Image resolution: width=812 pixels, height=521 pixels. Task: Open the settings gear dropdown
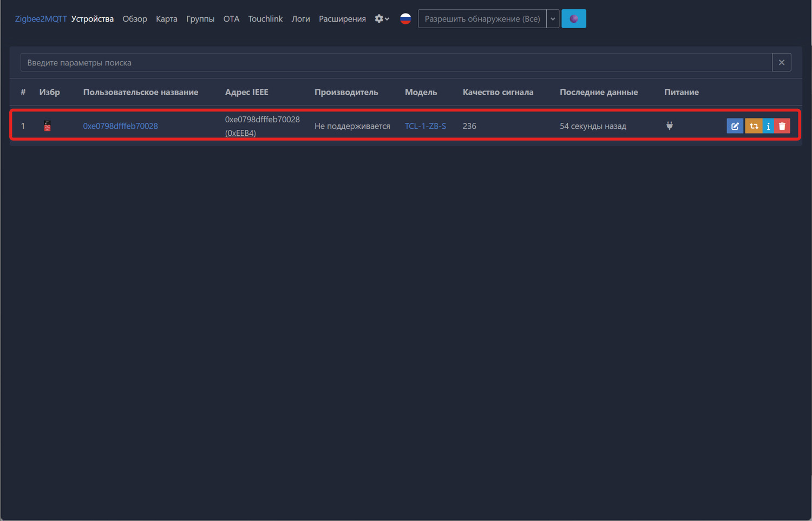click(x=382, y=19)
